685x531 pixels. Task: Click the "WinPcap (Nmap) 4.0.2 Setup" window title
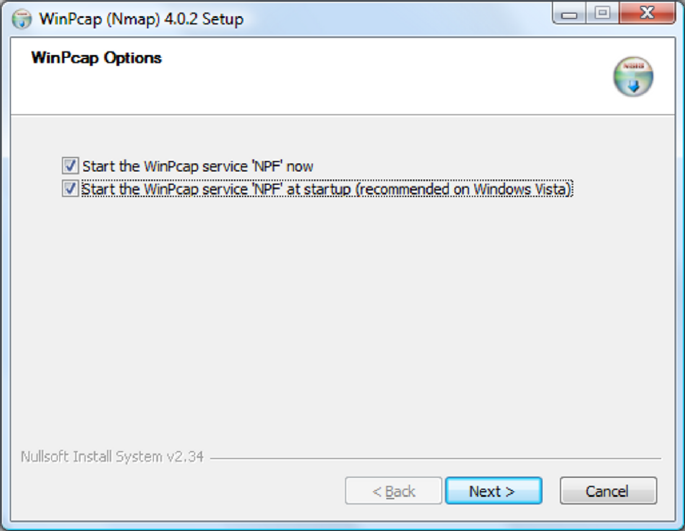(x=140, y=19)
